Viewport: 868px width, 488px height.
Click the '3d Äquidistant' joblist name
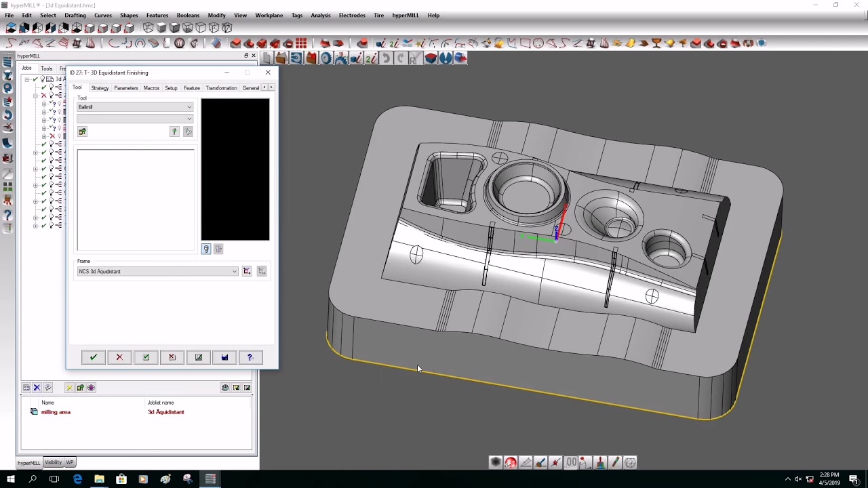coord(166,412)
